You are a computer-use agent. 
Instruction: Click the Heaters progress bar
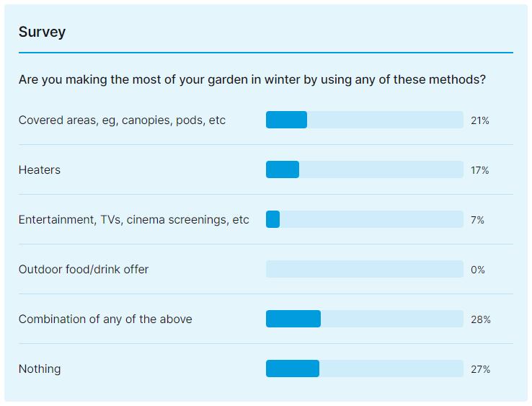[364, 170]
